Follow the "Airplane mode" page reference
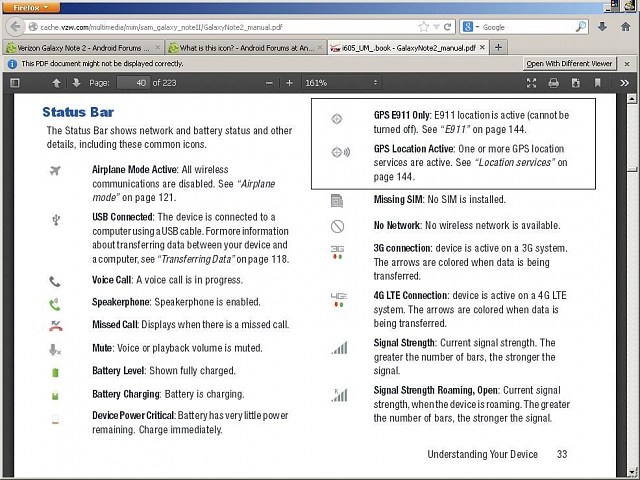640x480 pixels. click(x=183, y=191)
